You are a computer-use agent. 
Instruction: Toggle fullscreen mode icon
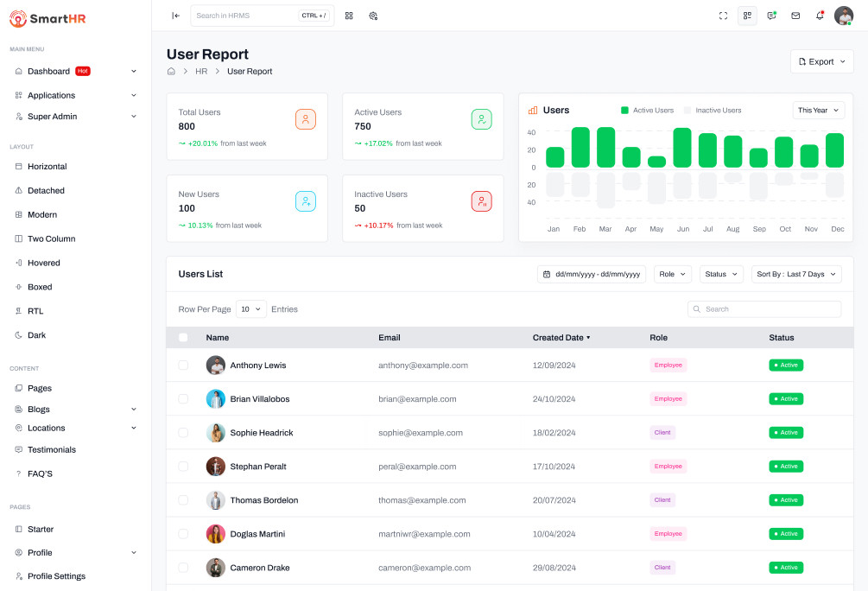click(724, 16)
